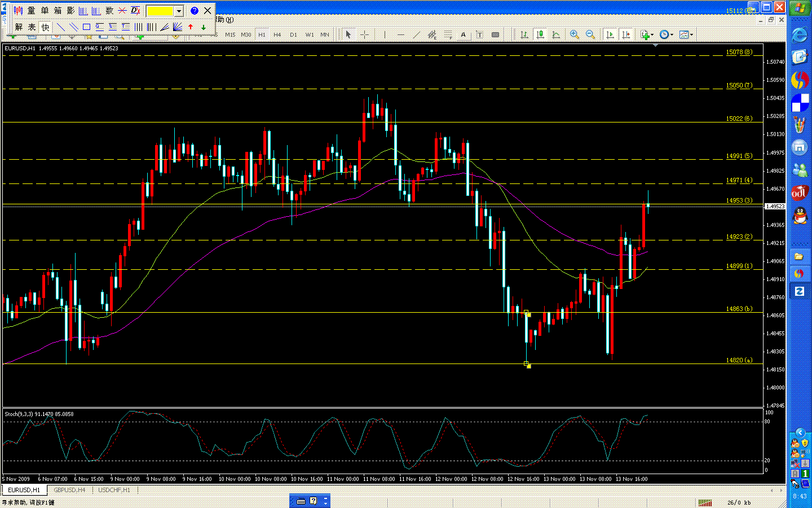
Task: Select the double parallel lines tool
Action: (x=74, y=27)
